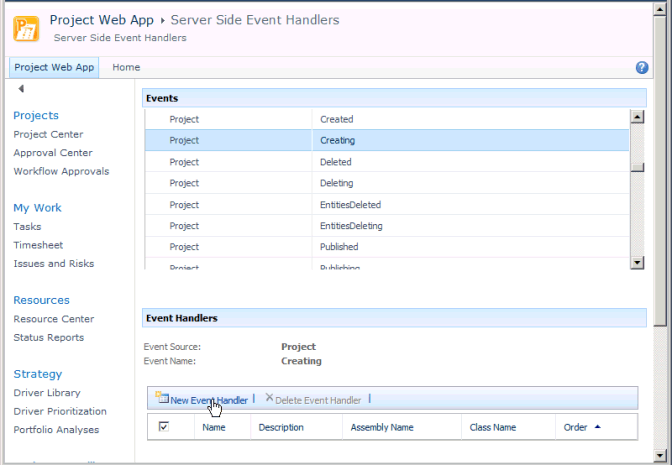Click the Class Name column header
The width and height of the screenshot is (672, 465).
click(492, 427)
